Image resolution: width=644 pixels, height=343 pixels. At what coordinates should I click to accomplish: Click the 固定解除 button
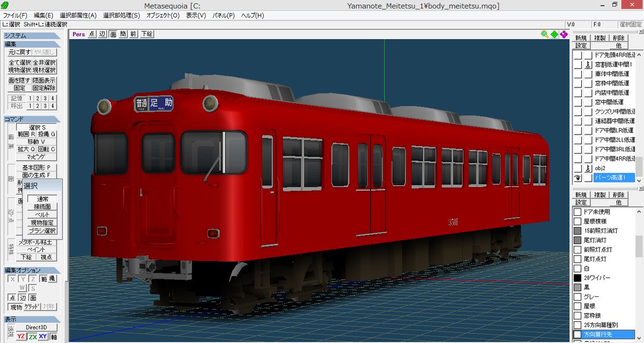(45, 88)
